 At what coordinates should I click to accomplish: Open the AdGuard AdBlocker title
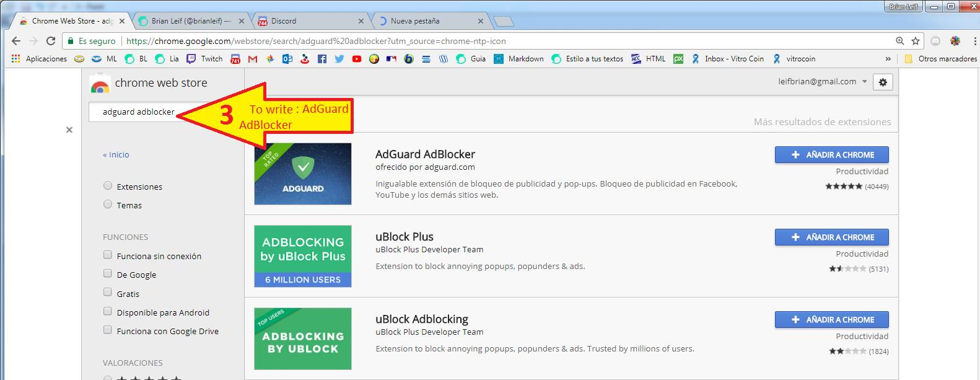click(425, 154)
